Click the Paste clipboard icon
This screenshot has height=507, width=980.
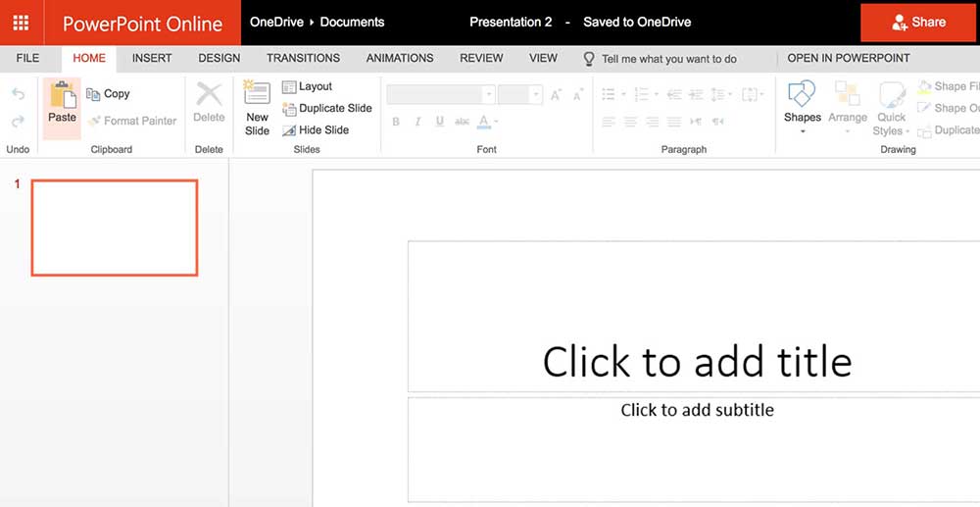pyautogui.click(x=62, y=96)
